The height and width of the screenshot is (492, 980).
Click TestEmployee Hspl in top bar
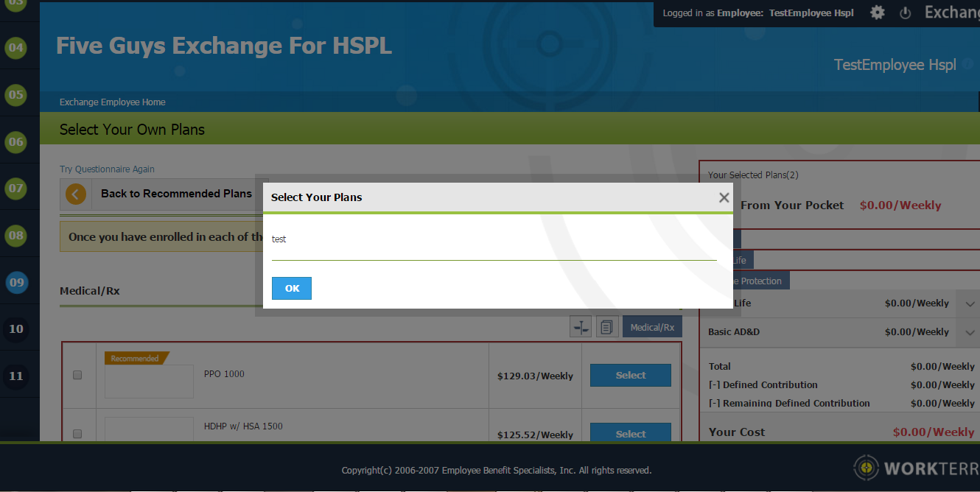(x=811, y=13)
